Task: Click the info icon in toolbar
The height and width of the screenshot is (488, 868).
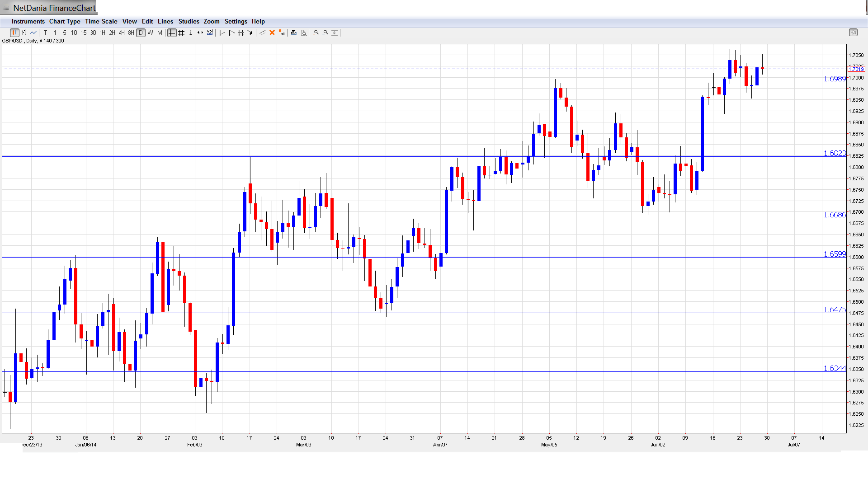Action: click(191, 33)
